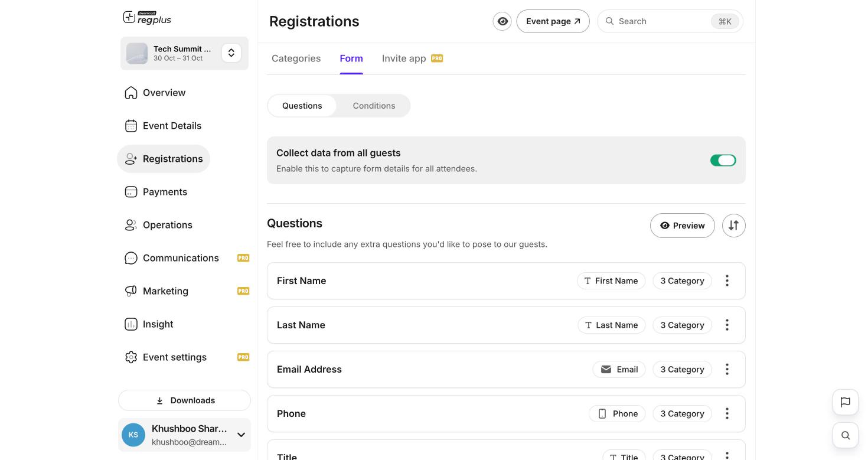Image resolution: width=868 pixels, height=460 pixels.
Task: Click the Event Details calendar icon
Action: point(131,126)
